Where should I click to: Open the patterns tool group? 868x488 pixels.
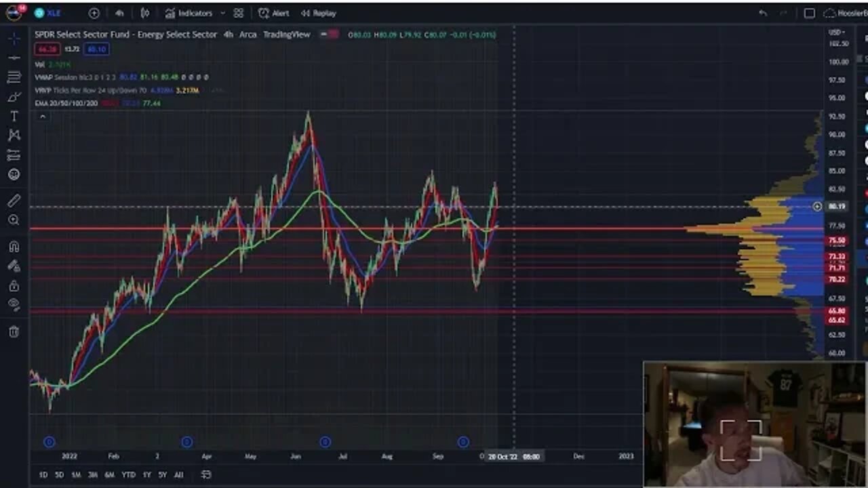point(14,136)
